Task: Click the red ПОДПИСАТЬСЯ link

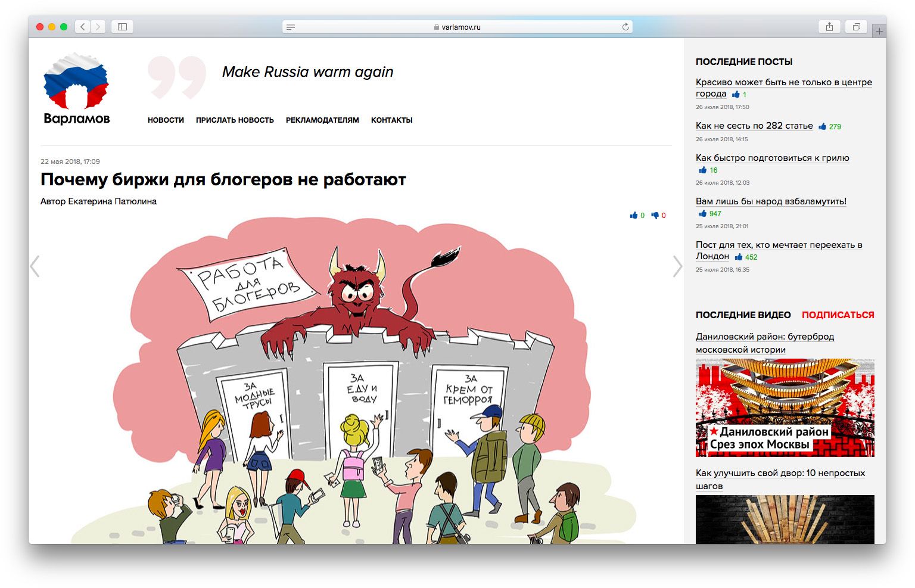Action: click(x=838, y=315)
